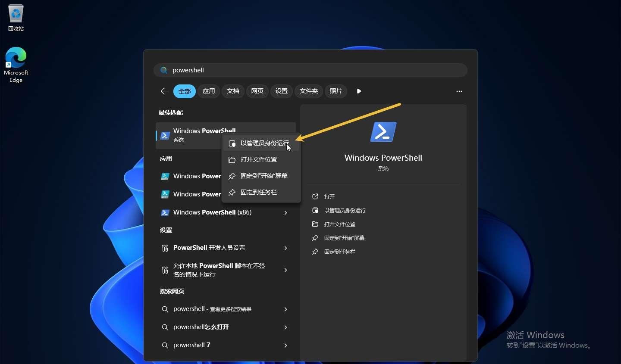
Task: Click the admin shield icon in details pane
Action: click(x=315, y=210)
